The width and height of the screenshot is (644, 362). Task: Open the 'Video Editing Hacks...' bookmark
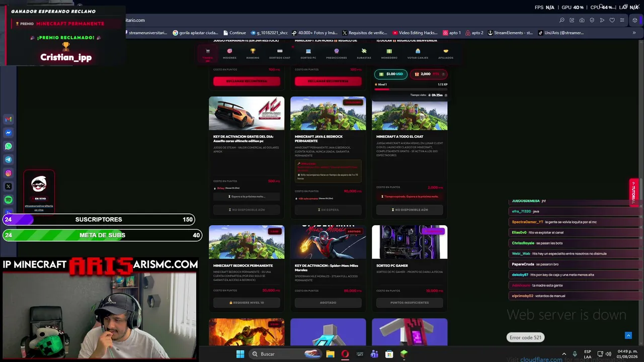[415, 33]
